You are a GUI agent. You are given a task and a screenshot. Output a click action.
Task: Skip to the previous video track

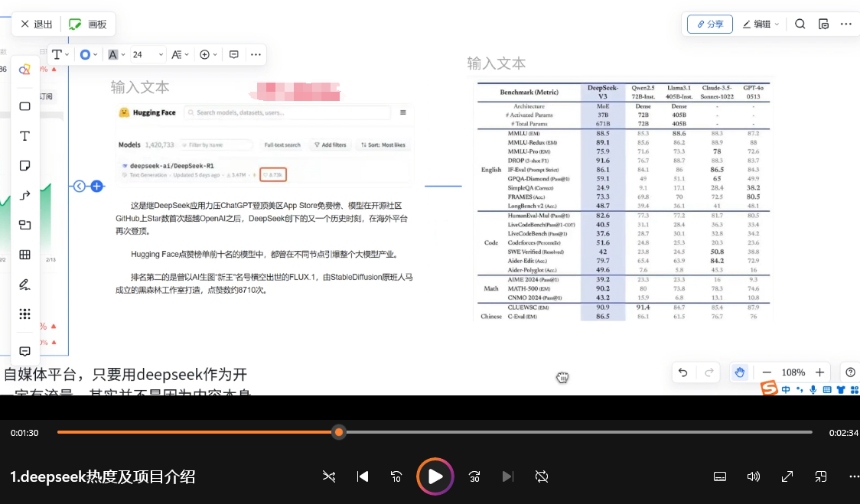point(363,476)
